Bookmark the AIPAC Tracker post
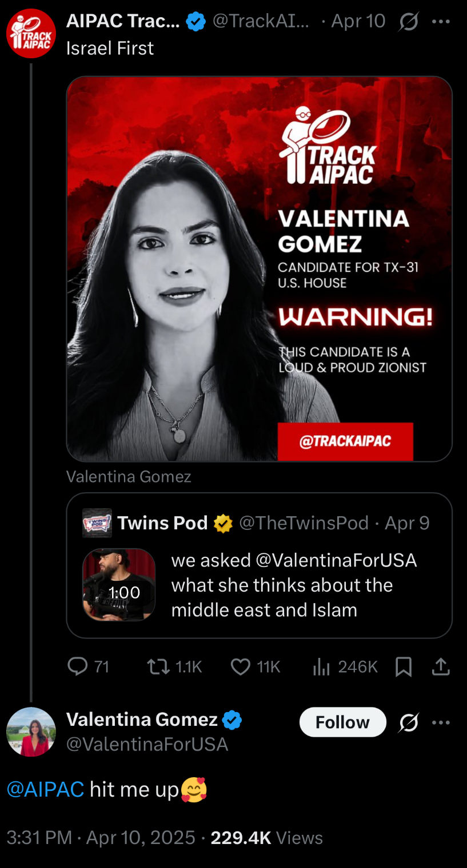This screenshot has height=868, width=467. 404,666
